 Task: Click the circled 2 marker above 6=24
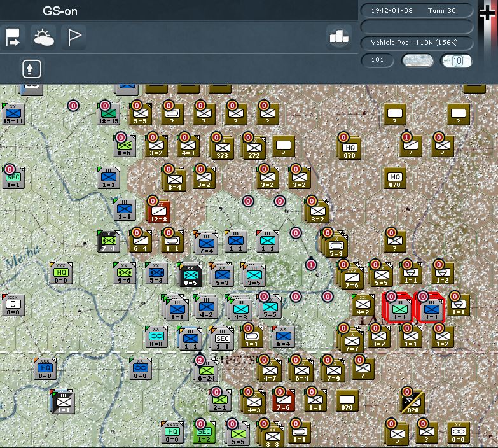point(200,360)
